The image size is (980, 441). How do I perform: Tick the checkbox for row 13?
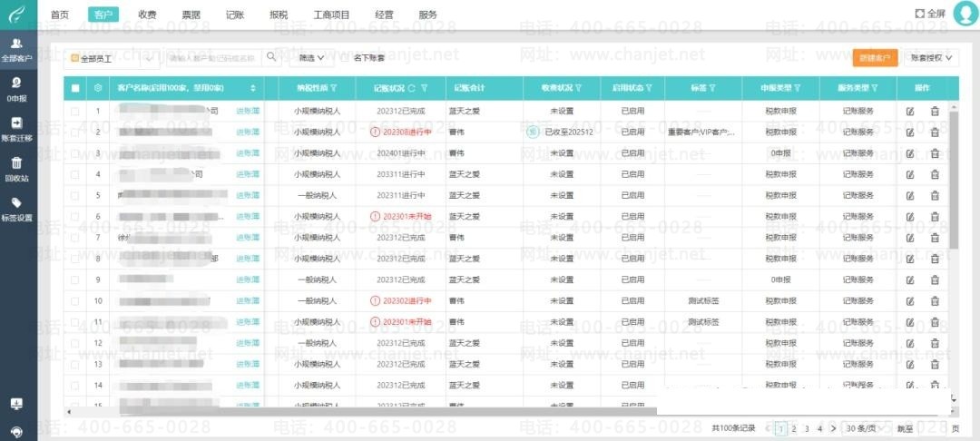click(75, 364)
